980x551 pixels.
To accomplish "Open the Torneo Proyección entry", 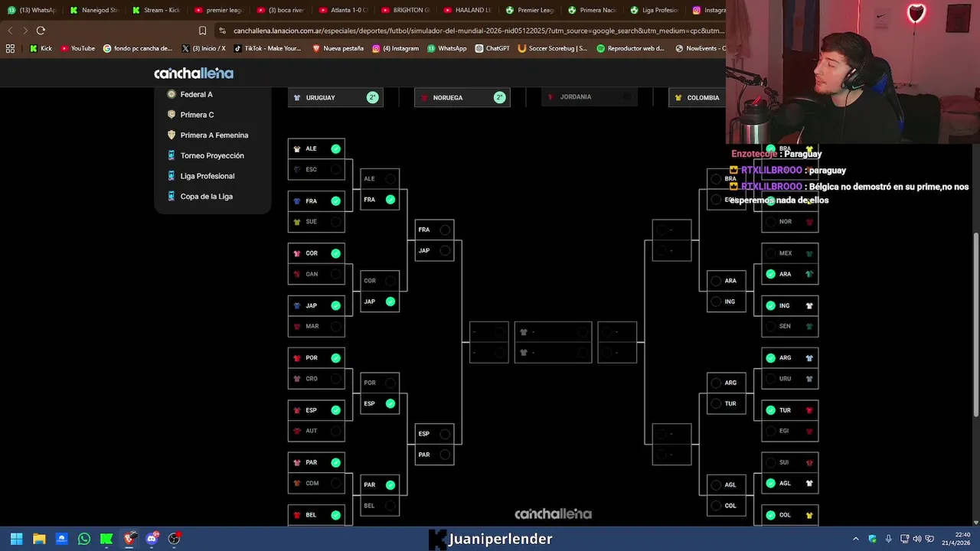I will (205, 155).
